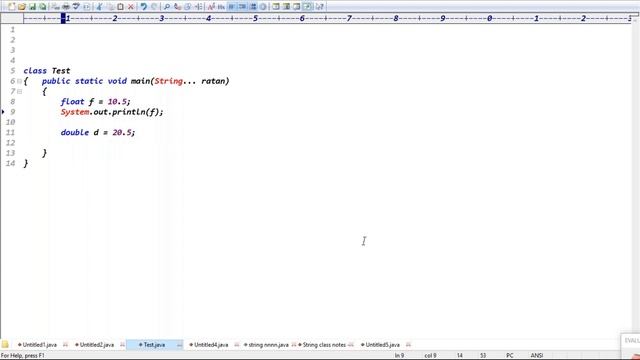Viewport: 640px width, 360px height.
Task: Close the Untitled1.java tab
Action: 65,345
